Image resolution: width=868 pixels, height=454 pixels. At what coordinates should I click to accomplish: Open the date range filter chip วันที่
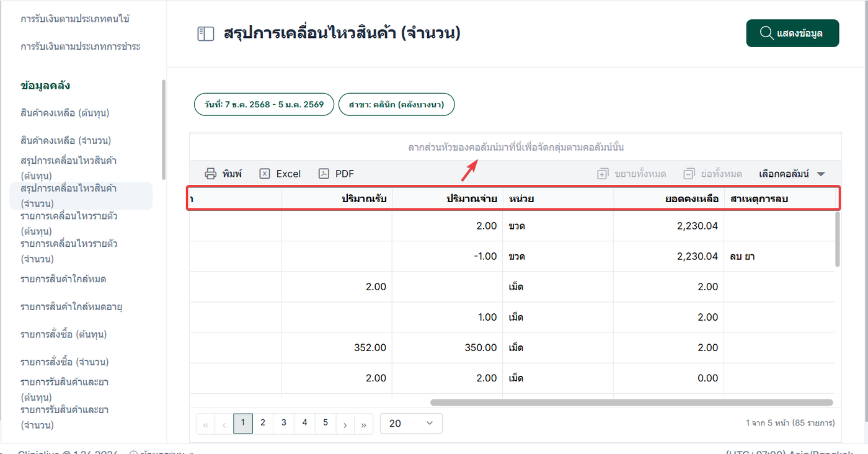pos(264,104)
